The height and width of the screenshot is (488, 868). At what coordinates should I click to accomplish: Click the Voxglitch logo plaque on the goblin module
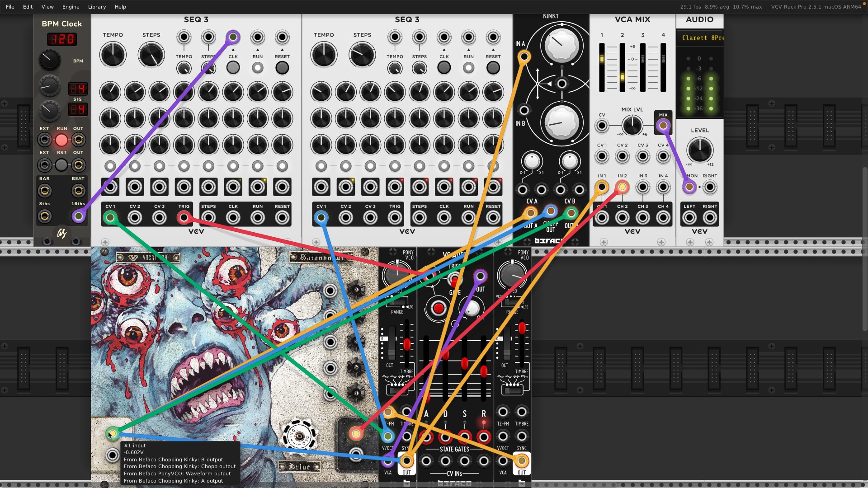click(148, 257)
